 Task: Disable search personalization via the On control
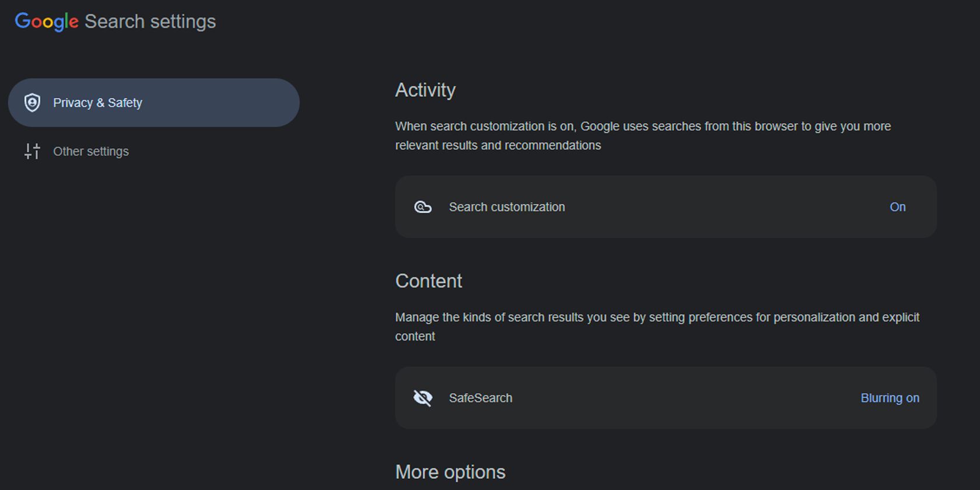click(x=897, y=207)
